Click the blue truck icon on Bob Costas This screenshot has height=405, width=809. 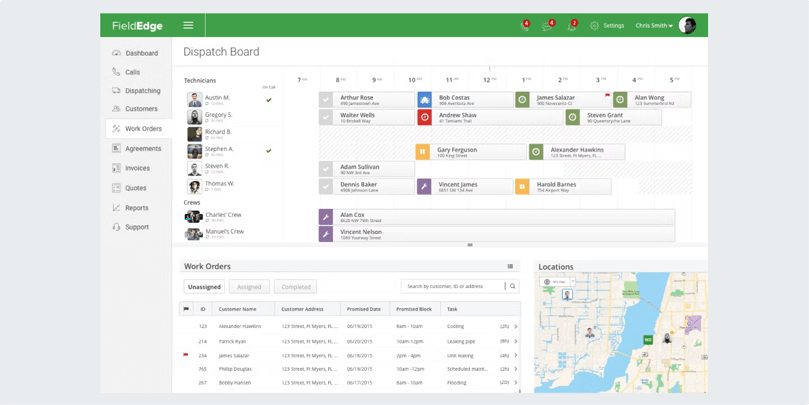click(425, 100)
